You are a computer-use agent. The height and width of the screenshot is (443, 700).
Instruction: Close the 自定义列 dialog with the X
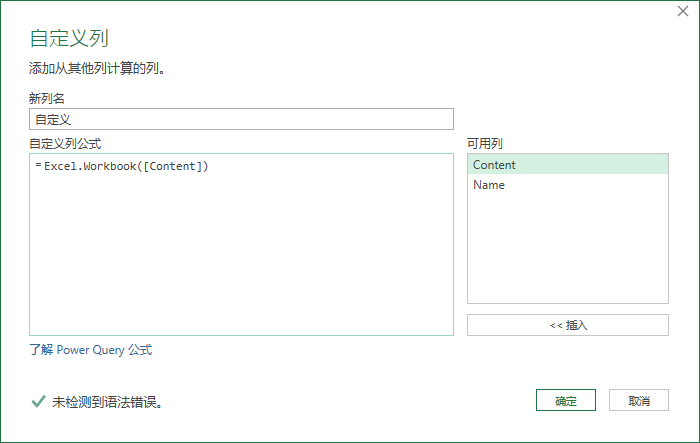point(683,11)
